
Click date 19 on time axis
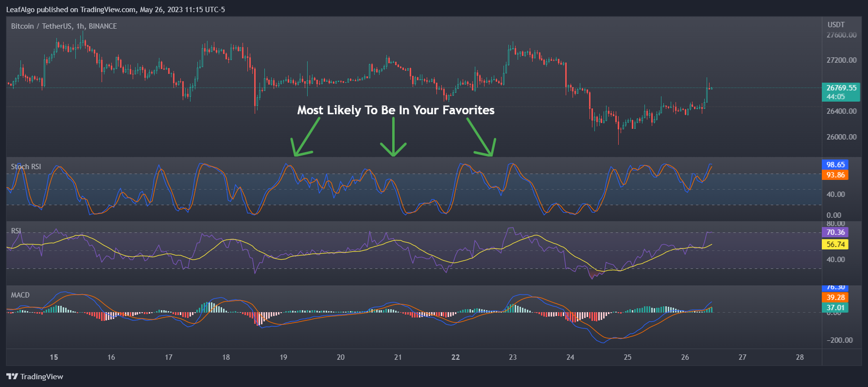[x=283, y=357]
